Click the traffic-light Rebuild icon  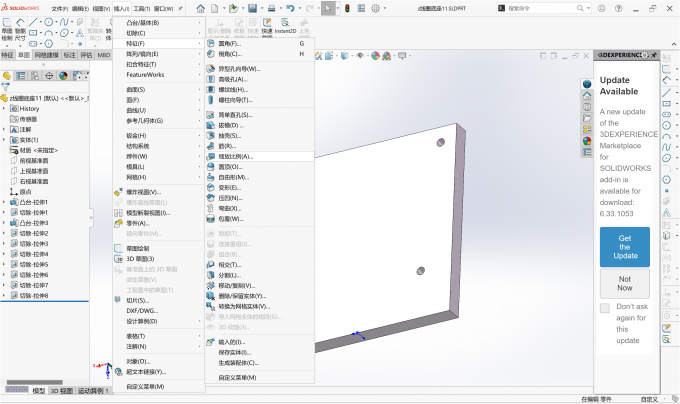[x=347, y=8]
